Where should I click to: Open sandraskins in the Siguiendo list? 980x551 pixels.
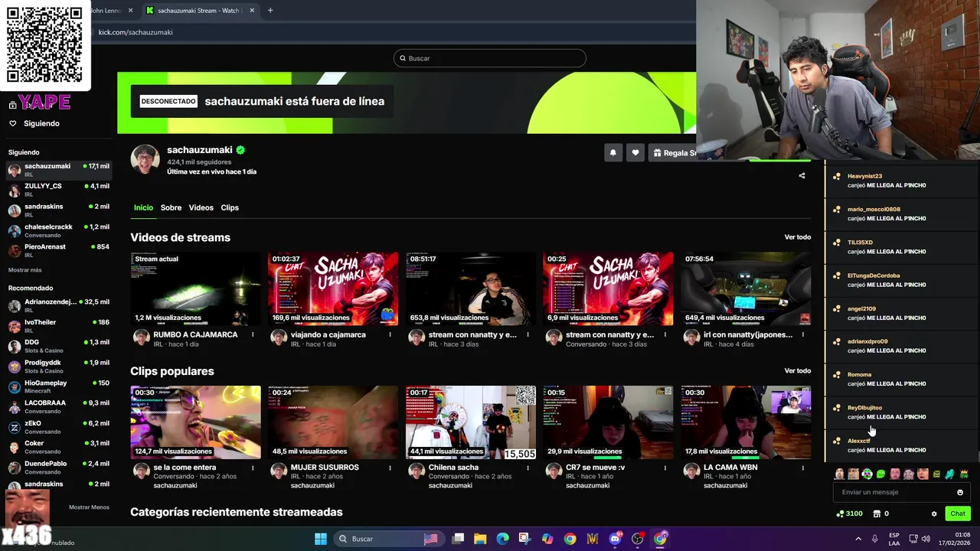tap(59, 210)
